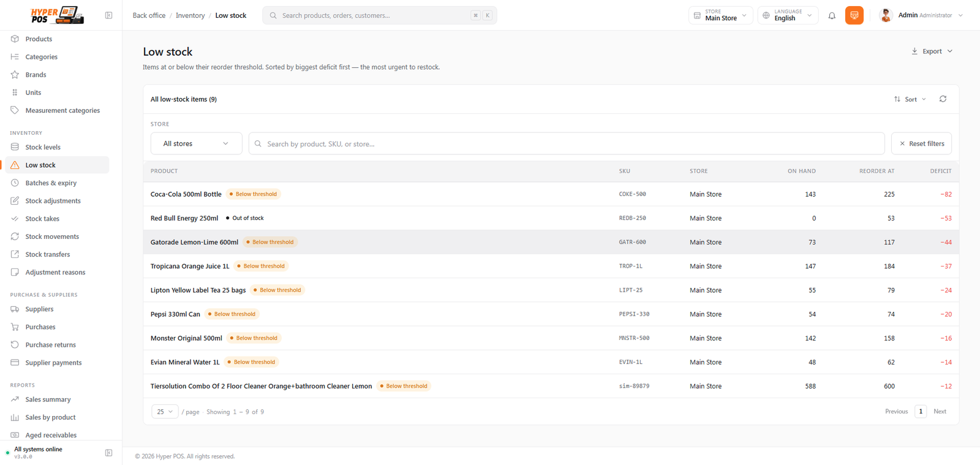Click the Deficit column header
This screenshot has width=980, height=465.
point(940,171)
